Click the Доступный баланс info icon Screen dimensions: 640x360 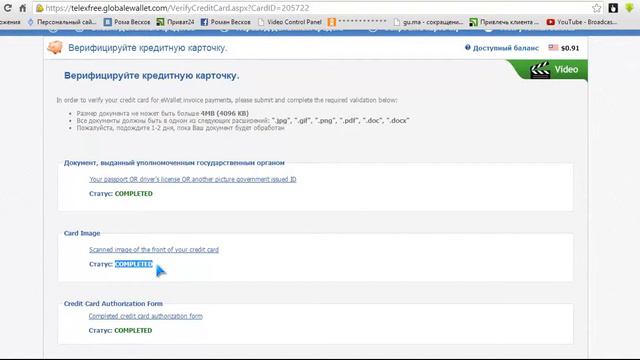468,48
